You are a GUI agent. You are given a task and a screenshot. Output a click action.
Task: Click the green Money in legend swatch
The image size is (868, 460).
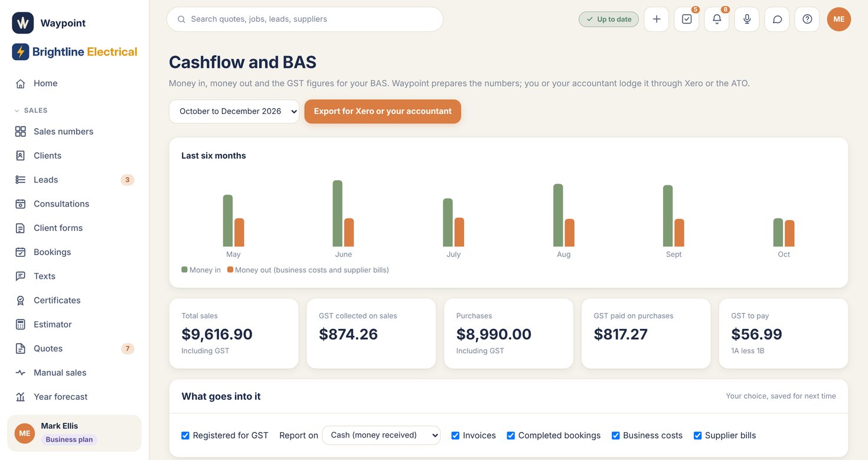(x=184, y=269)
